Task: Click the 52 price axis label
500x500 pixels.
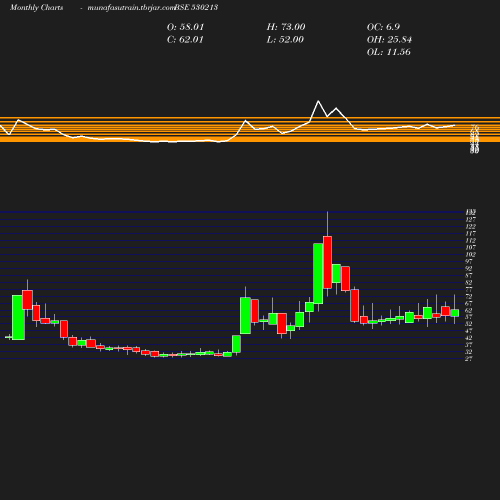Action: pyautogui.click(x=469, y=324)
